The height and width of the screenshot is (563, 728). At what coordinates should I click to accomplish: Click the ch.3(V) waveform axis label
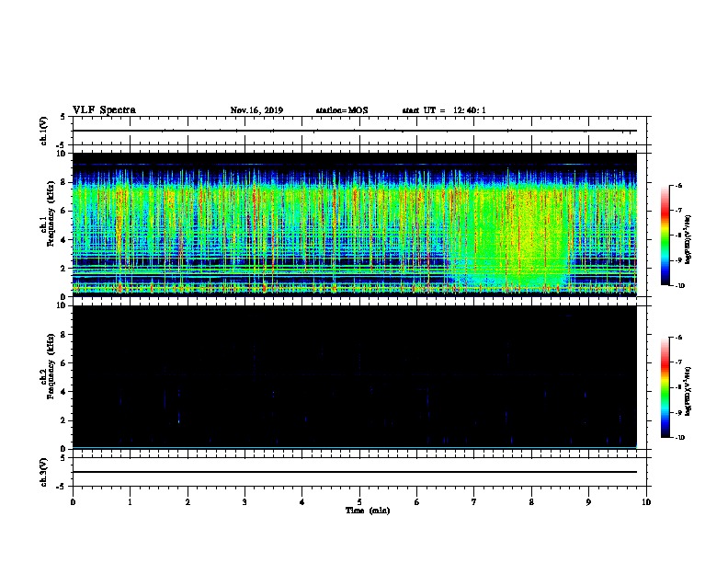(x=44, y=472)
